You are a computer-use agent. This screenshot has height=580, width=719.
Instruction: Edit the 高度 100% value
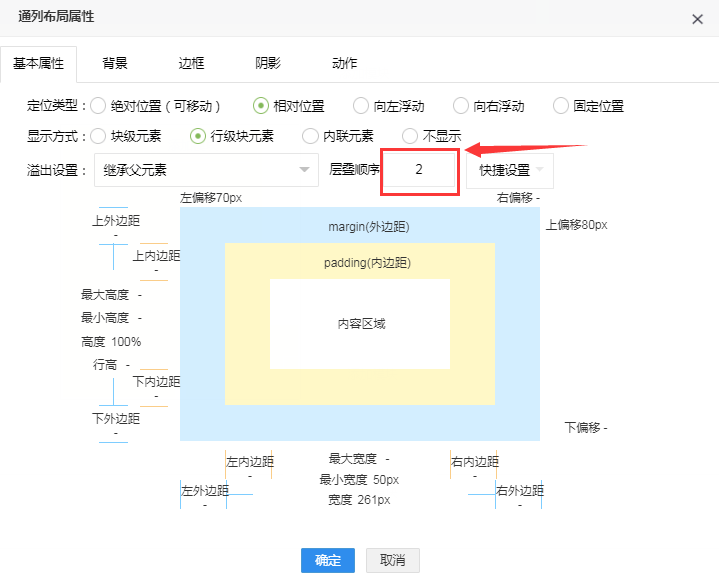[126, 342]
